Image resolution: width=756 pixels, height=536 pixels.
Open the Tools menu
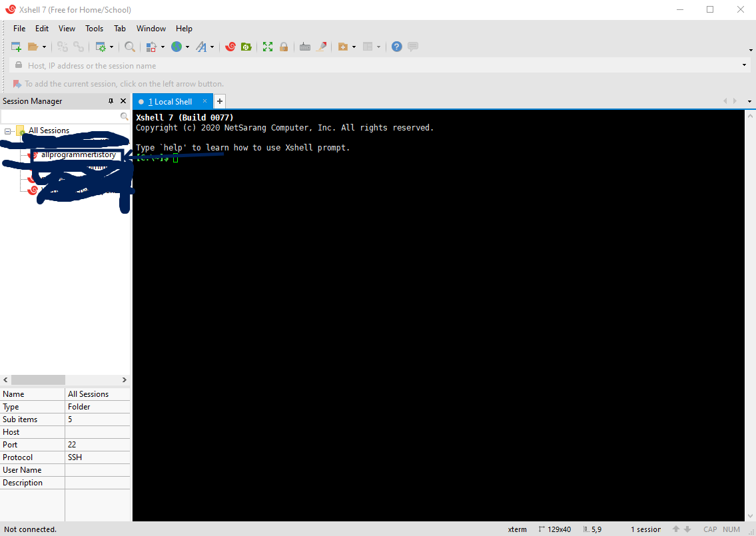94,29
